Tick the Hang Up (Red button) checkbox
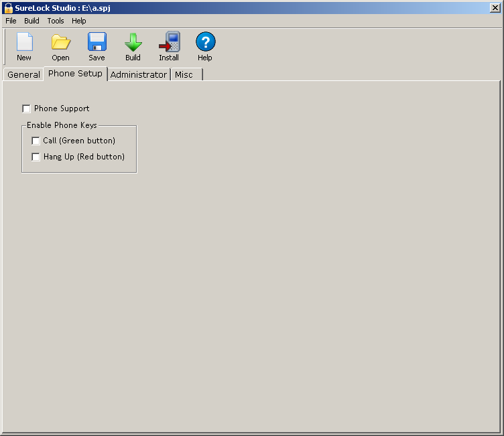 (x=36, y=157)
